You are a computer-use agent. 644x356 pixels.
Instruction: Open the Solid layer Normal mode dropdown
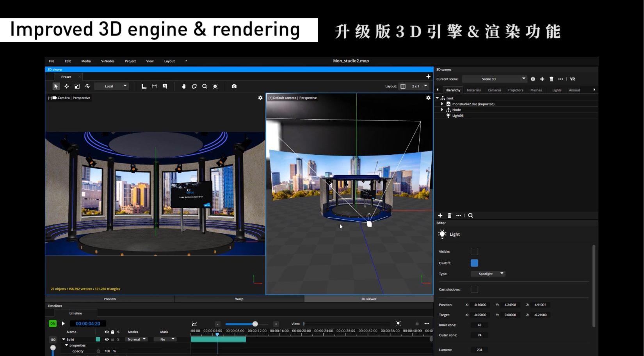tap(136, 340)
